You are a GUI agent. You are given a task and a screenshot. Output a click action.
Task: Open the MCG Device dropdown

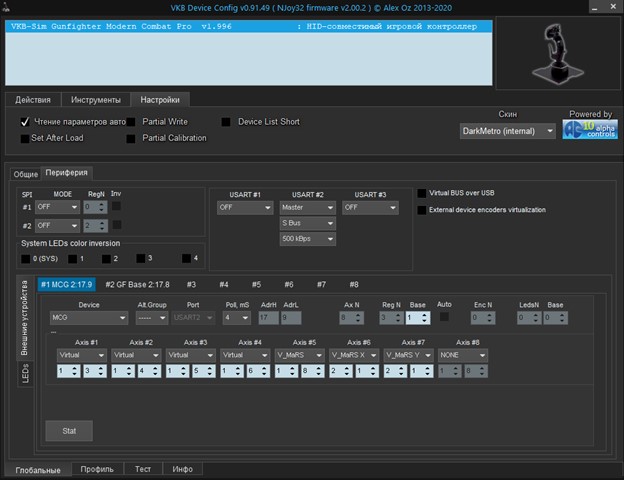(x=88, y=318)
